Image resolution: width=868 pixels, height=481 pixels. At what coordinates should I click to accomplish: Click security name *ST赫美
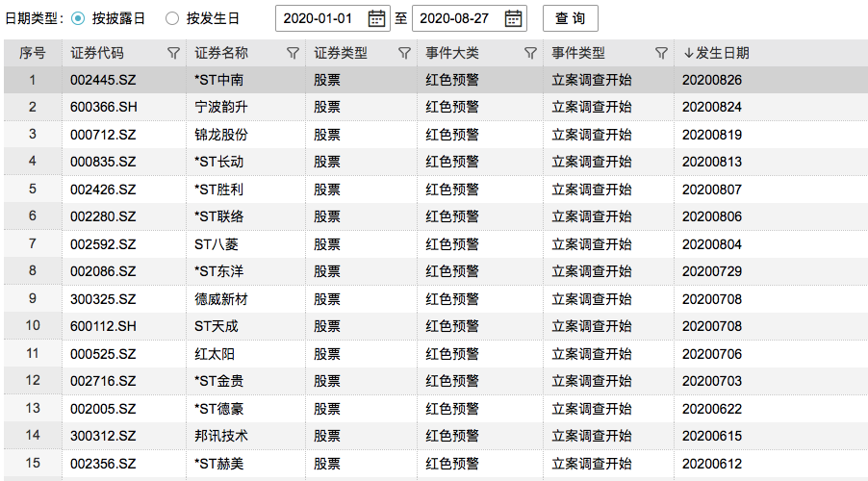tap(218, 464)
